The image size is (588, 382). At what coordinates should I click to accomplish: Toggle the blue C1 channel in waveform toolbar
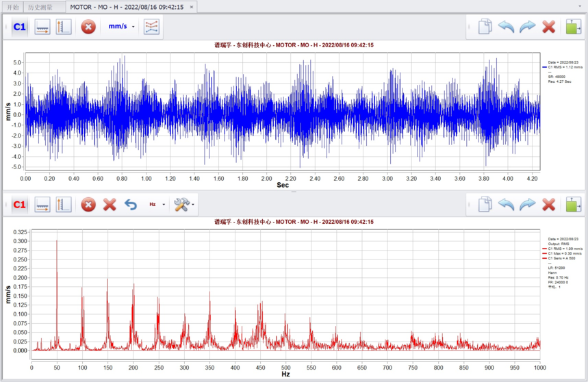(19, 27)
